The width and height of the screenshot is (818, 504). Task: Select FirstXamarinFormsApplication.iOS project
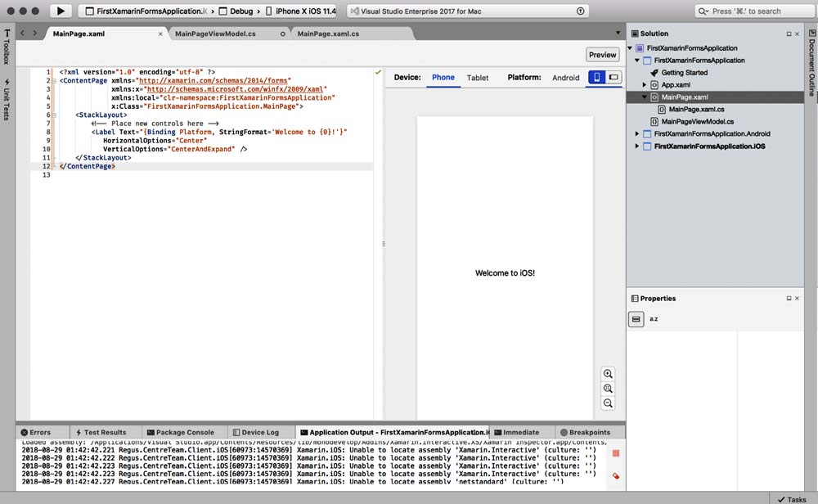(709, 146)
